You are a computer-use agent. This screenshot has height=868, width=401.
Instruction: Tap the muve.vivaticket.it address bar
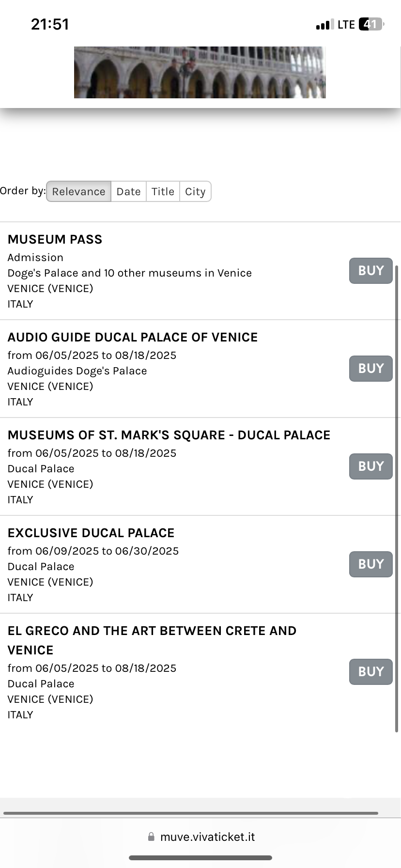207,837
